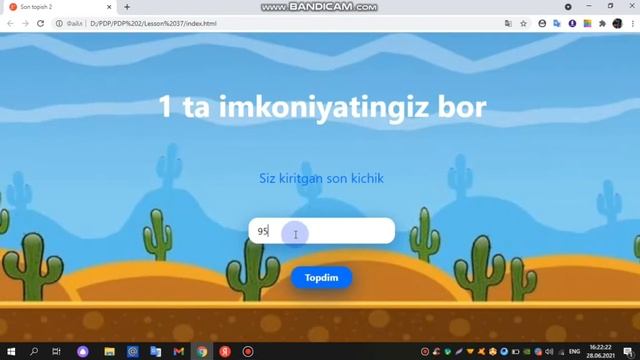
Task: Open the blue @ mail app on taskbar
Action: tap(133, 351)
